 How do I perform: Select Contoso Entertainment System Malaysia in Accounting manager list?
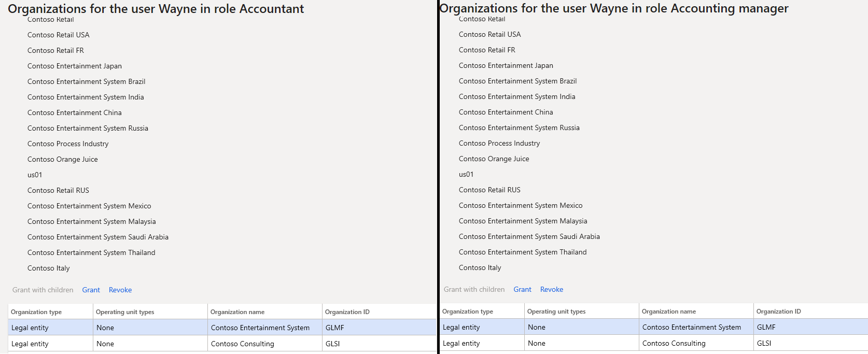tap(523, 221)
